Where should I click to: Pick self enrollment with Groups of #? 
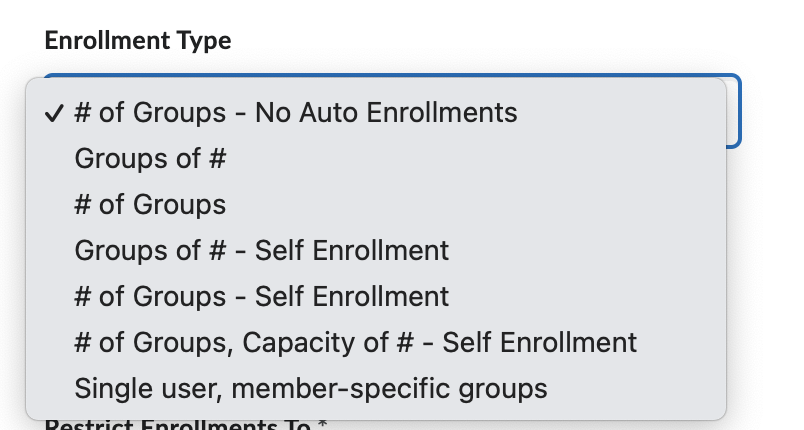(x=261, y=249)
